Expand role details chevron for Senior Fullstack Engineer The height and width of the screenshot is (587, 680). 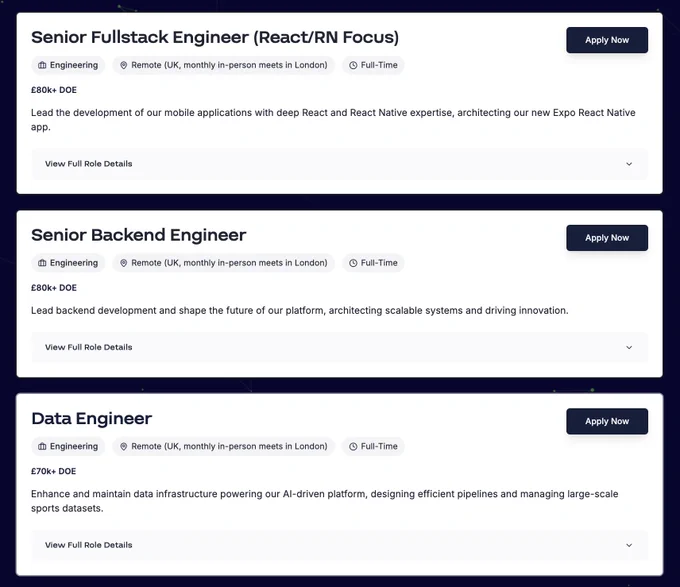point(629,164)
